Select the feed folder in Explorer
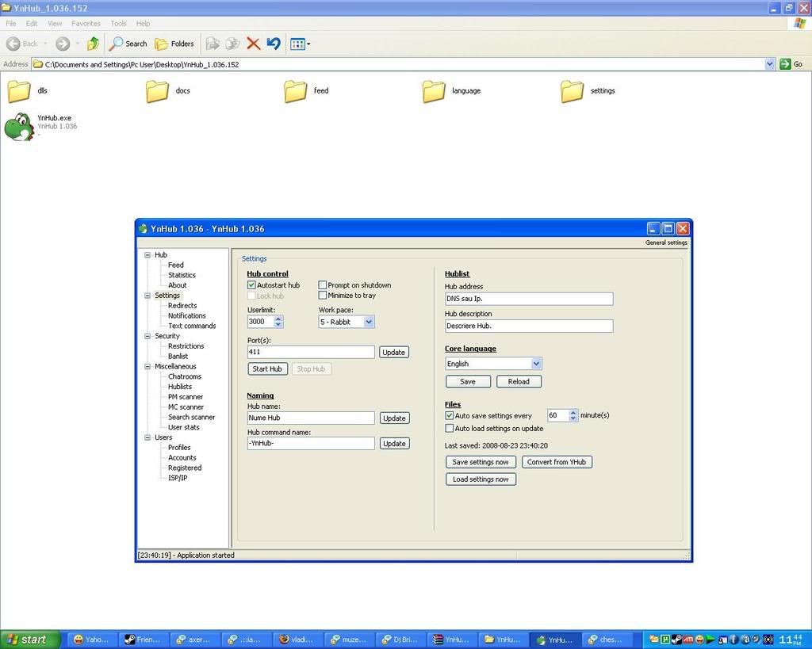 pyautogui.click(x=306, y=91)
